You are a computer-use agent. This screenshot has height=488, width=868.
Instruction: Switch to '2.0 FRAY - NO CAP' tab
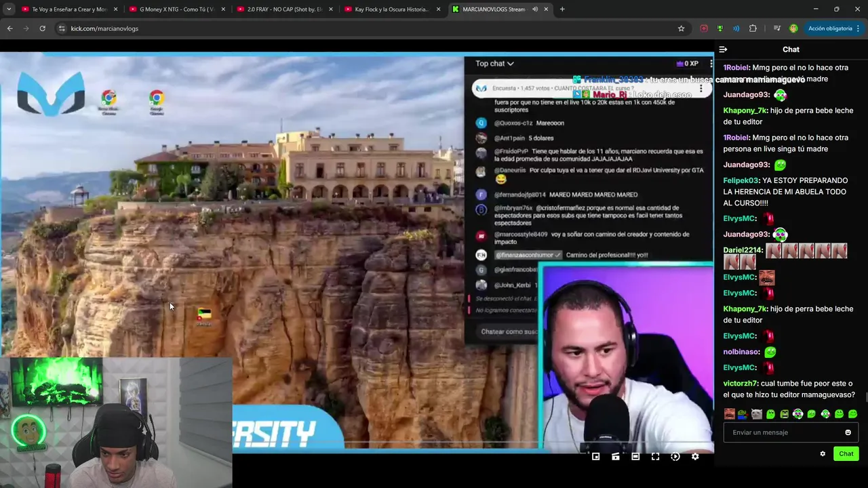(284, 9)
